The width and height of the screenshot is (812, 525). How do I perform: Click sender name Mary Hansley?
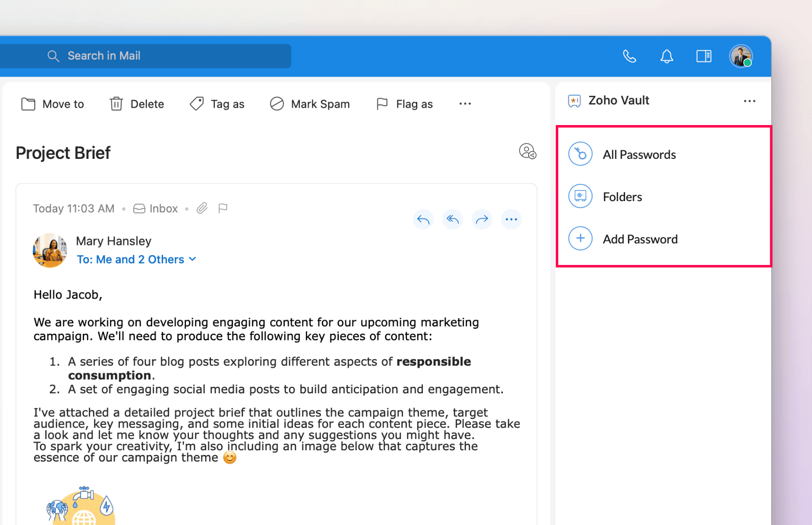(114, 241)
